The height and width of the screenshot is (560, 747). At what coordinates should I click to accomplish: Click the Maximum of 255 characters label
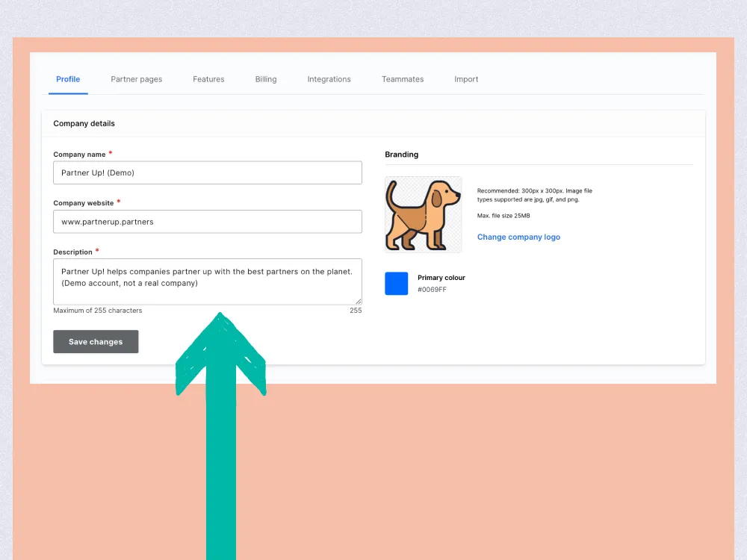coord(97,310)
